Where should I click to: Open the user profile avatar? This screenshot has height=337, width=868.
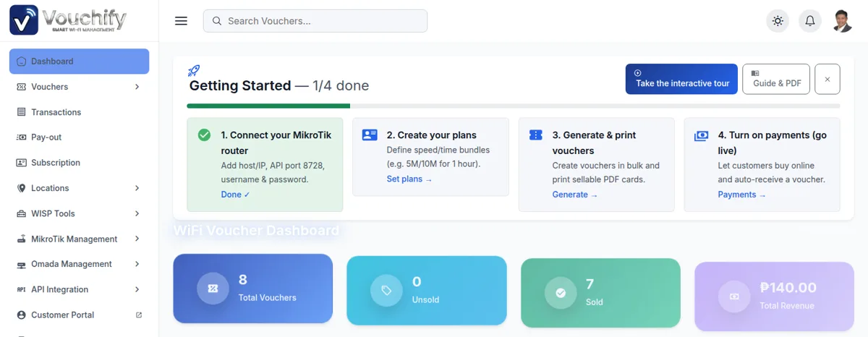842,21
